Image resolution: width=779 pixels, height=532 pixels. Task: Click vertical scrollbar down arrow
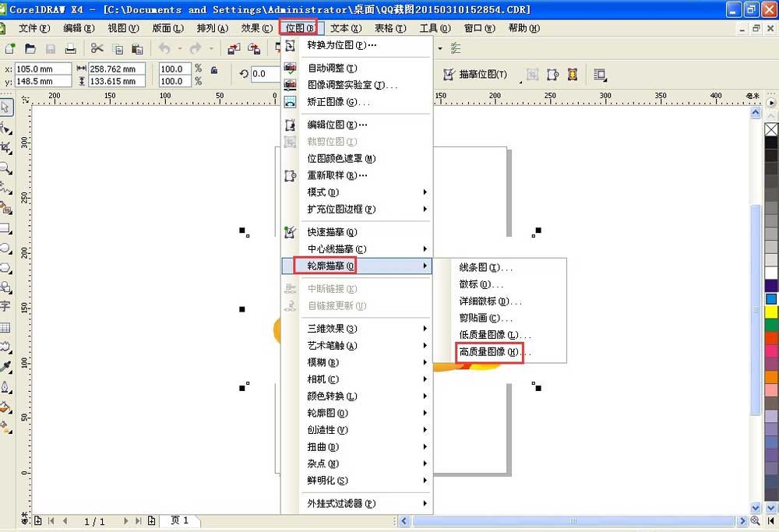[x=756, y=508]
